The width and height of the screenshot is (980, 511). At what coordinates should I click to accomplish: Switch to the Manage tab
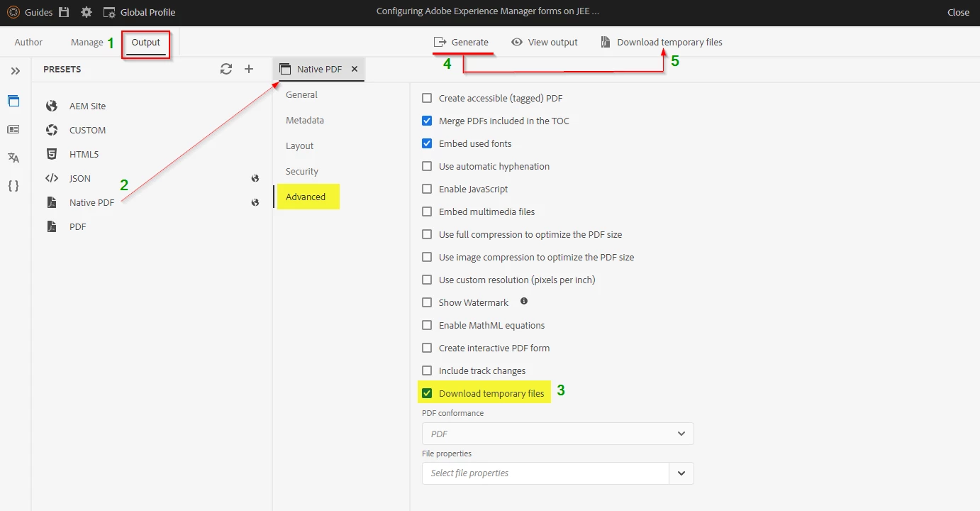point(87,42)
